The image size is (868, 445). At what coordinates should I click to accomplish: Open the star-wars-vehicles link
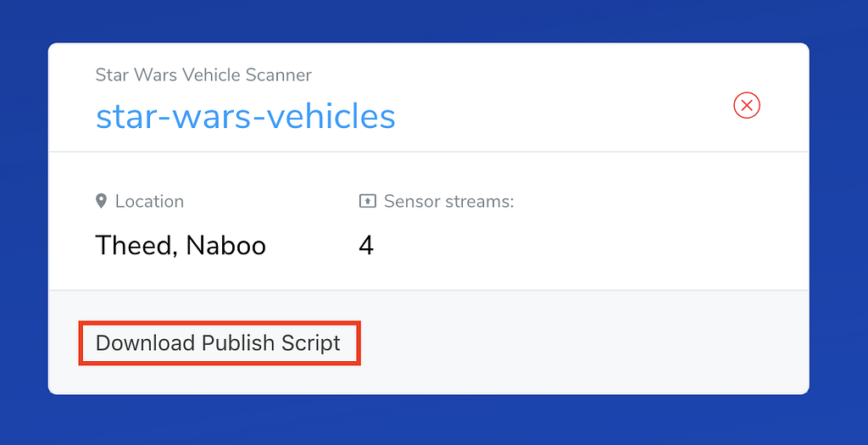coord(245,115)
